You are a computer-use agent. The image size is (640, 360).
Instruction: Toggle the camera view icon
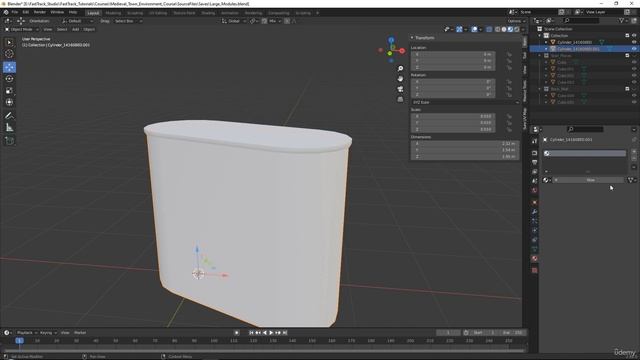coord(400,89)
